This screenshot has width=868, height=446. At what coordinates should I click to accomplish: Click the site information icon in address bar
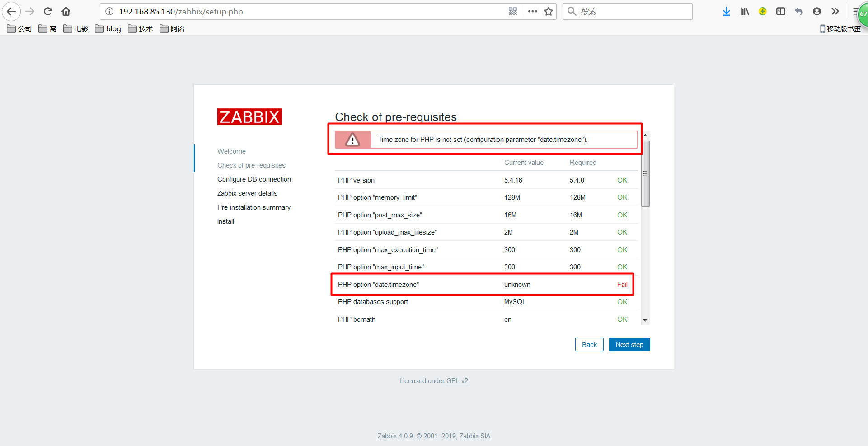(109, 11)
